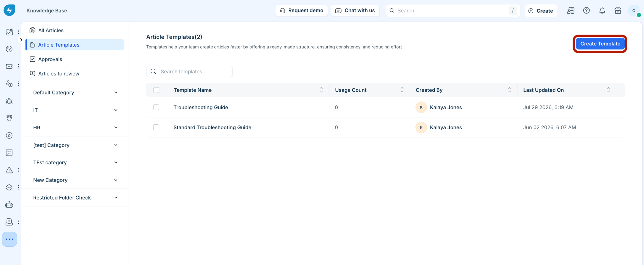The image size is (644, 265).
Task: Open the stamp icon above the three-dots button
Action: [9, 222]
